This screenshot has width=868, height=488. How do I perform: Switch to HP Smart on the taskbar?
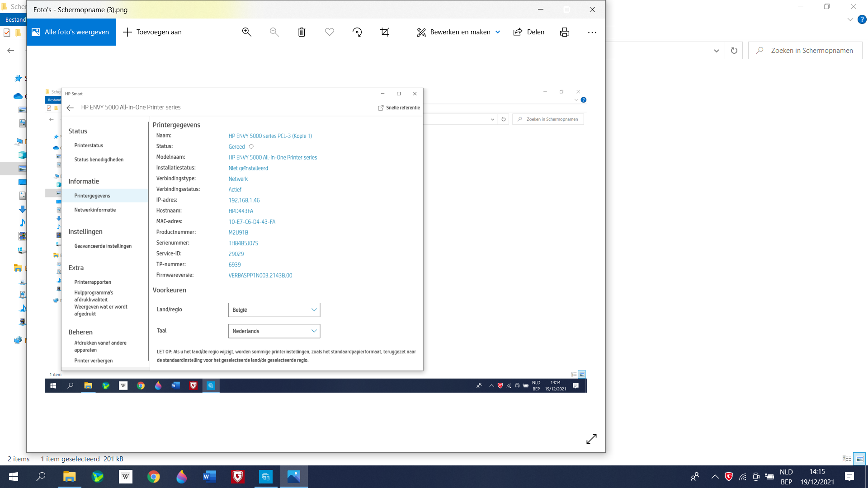[x=266, y=477]
